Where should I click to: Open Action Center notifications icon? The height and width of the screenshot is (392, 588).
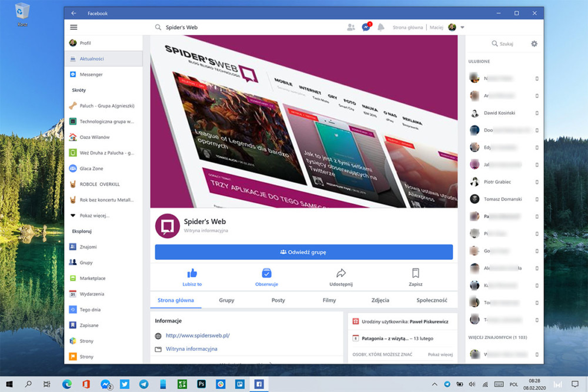coord(575,384)
